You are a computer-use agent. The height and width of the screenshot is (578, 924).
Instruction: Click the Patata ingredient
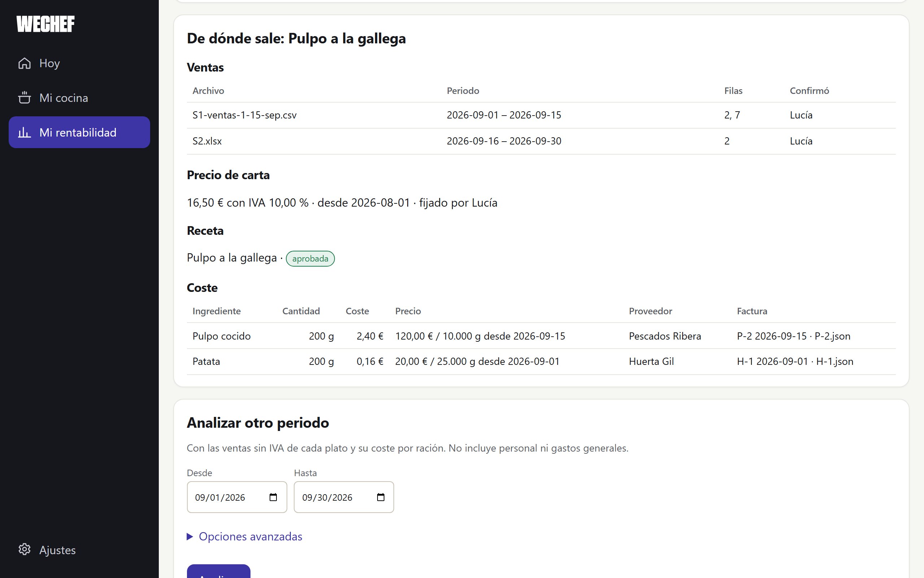206,361
